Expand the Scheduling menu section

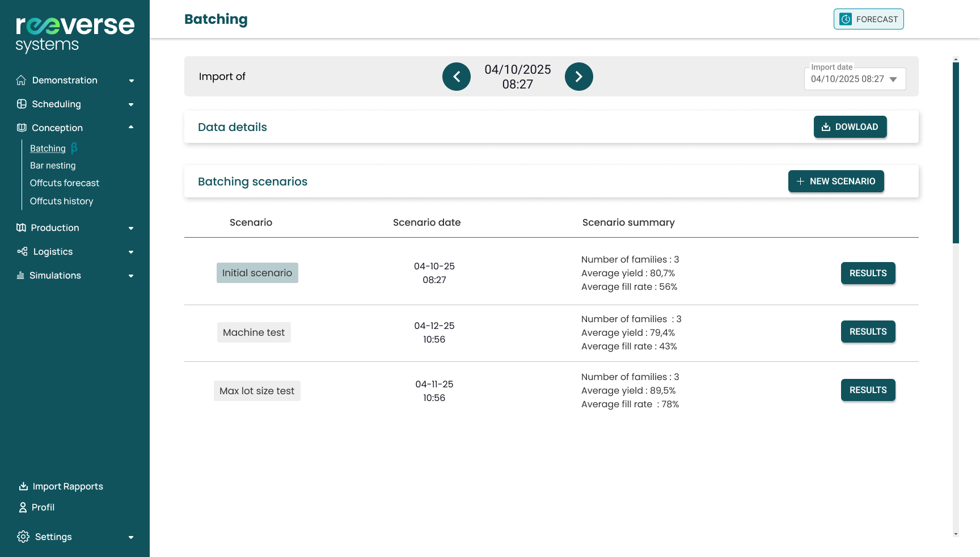point(131,104)
